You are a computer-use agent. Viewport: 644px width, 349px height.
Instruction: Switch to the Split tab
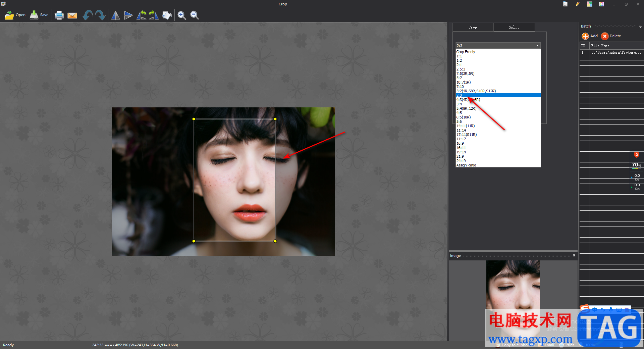(514, 27)
